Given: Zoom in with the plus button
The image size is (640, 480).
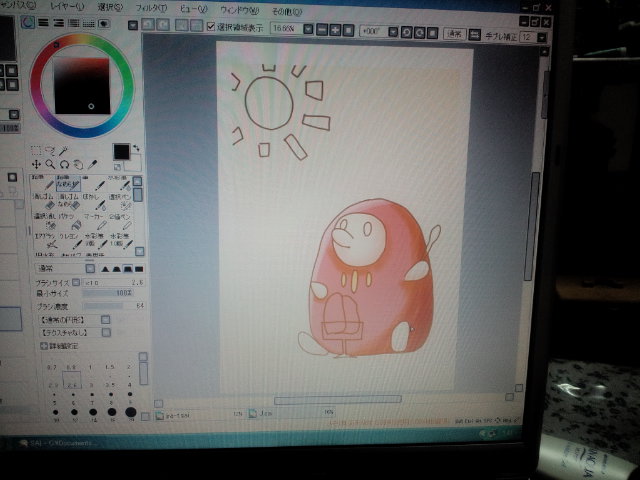Looking at the screenshot, I should coord(335,30).
